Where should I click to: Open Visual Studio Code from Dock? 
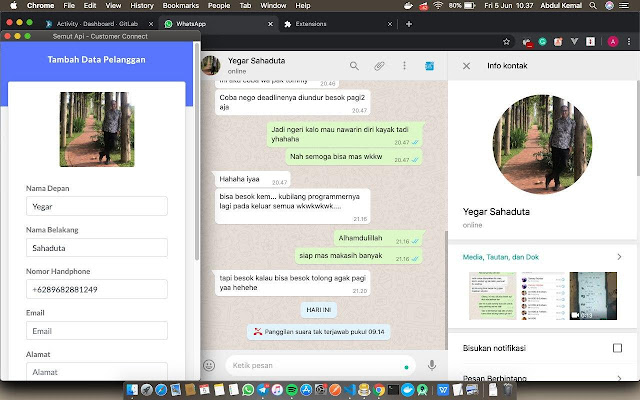pyautogui.click(x=350, y=390)
